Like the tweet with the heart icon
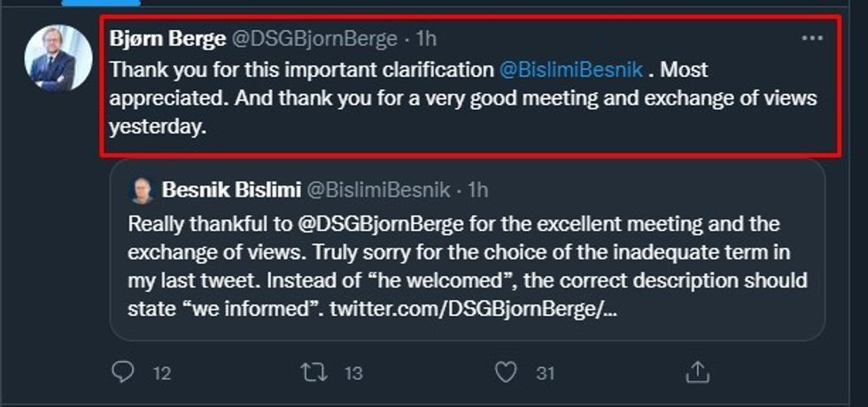 [x=506, y=372]
